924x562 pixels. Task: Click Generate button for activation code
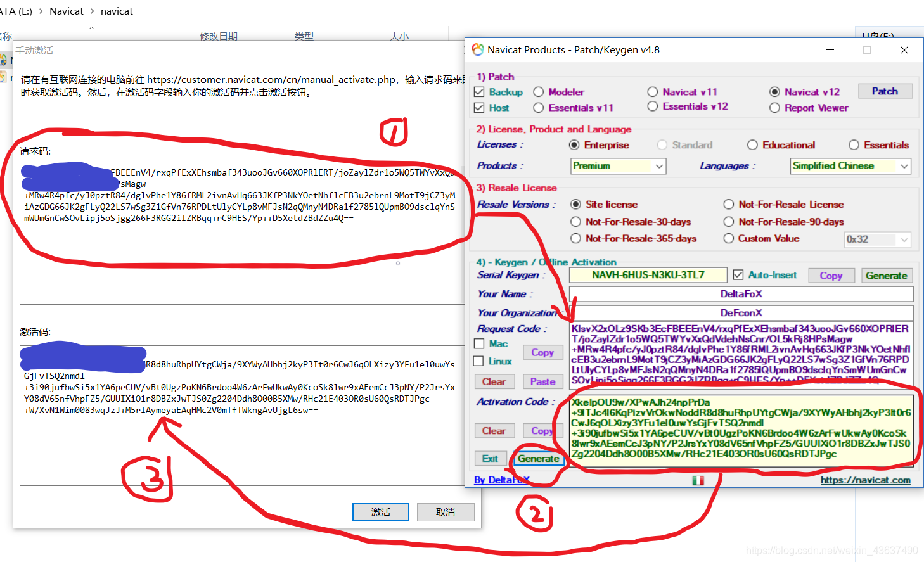pos(539,459)
